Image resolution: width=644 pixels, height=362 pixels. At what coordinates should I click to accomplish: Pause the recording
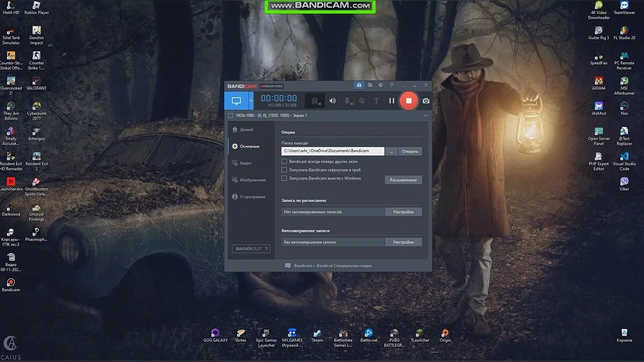tap(392, 100)
